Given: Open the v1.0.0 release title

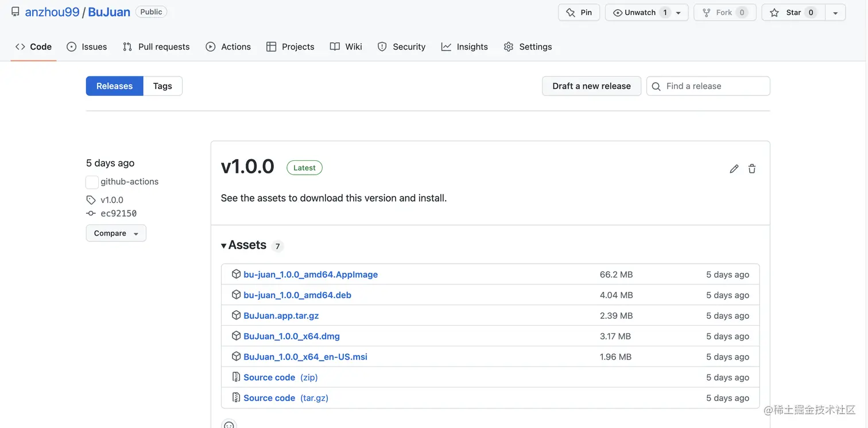Looking at the screenshot, I should tap(247, 167).
